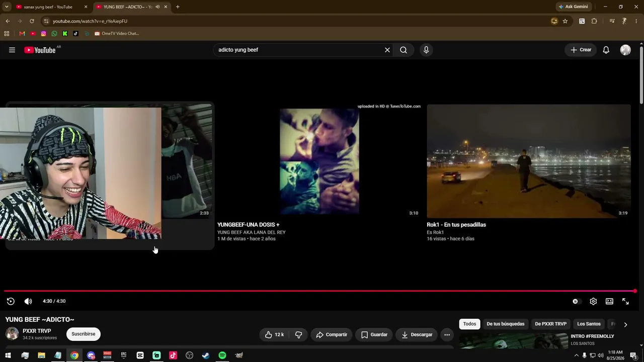
Task: Mute the YUNG BEEF ~ADICTO~ tab audio
Action: pos(157,7)
